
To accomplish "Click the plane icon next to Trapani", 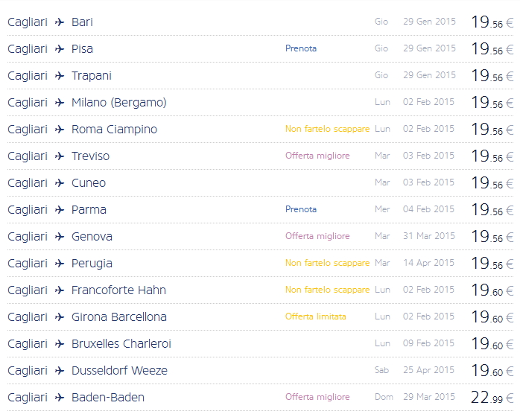I will click(60, 76).
